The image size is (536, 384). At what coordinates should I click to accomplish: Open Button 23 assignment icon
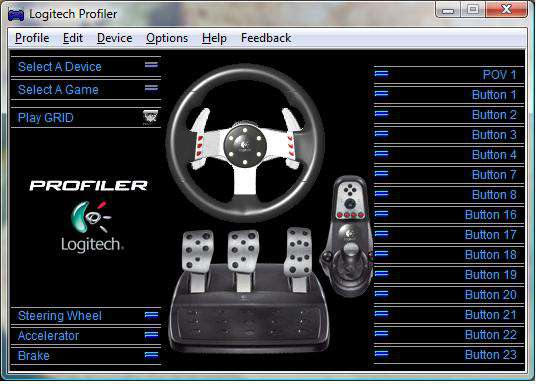point(381,353)
